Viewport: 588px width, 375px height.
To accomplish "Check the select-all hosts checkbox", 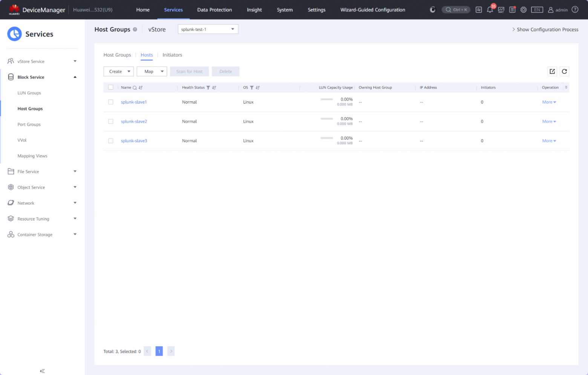I will [x=111, y=87].
